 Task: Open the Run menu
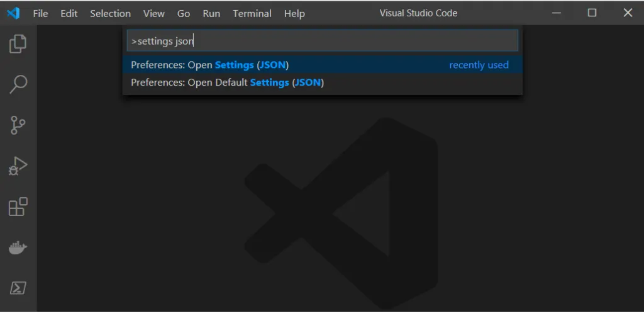211,13
